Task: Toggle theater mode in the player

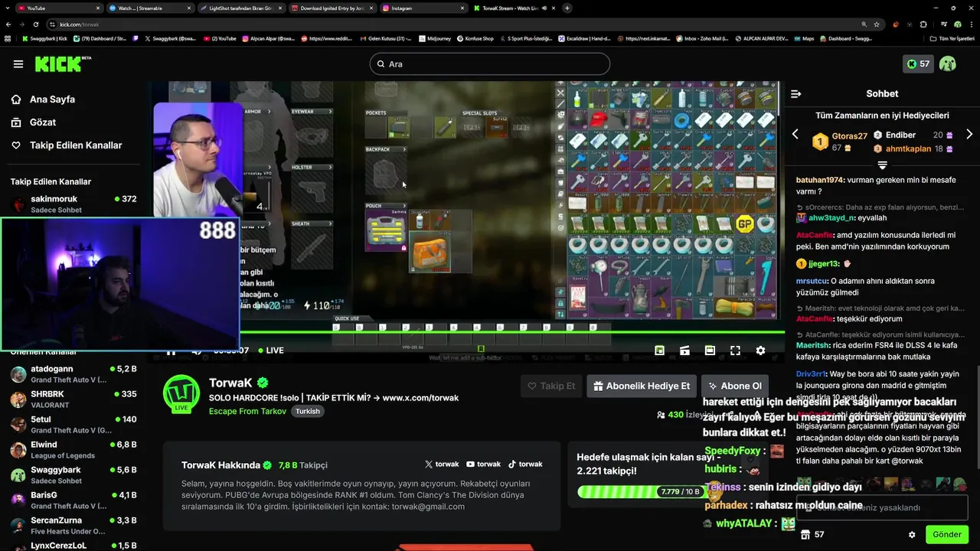Action: click(710, 350)
